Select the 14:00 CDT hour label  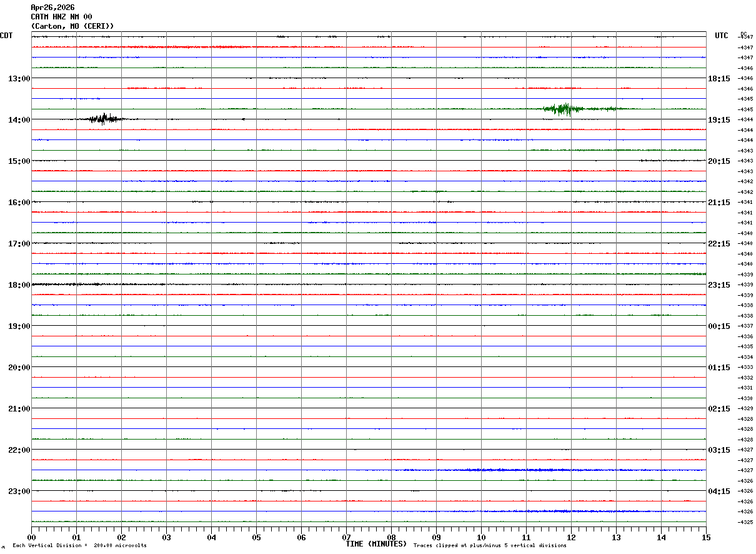click(19, 119)
